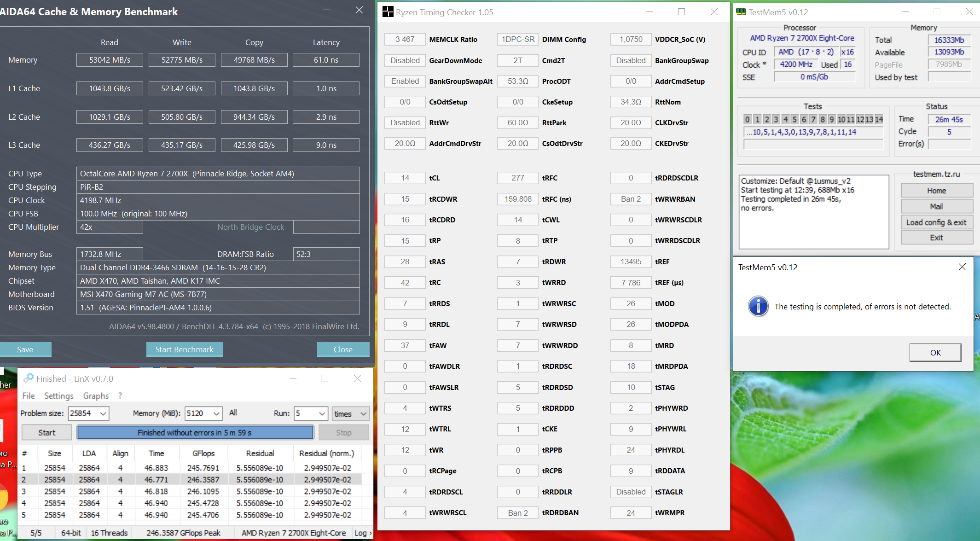Viewport: 980px width, 541px height.
Task: Expand the Run count dropdown
Action: pos(322,413)
